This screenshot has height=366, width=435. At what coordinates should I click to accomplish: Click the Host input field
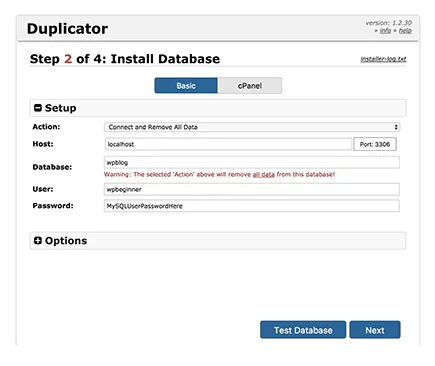click(x=228, y=144)
